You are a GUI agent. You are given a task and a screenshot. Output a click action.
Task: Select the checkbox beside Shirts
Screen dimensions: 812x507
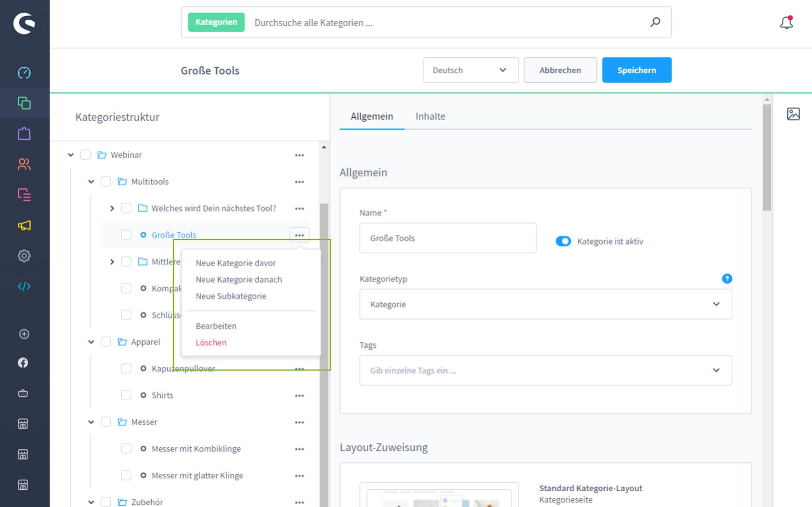click(126, 395)
